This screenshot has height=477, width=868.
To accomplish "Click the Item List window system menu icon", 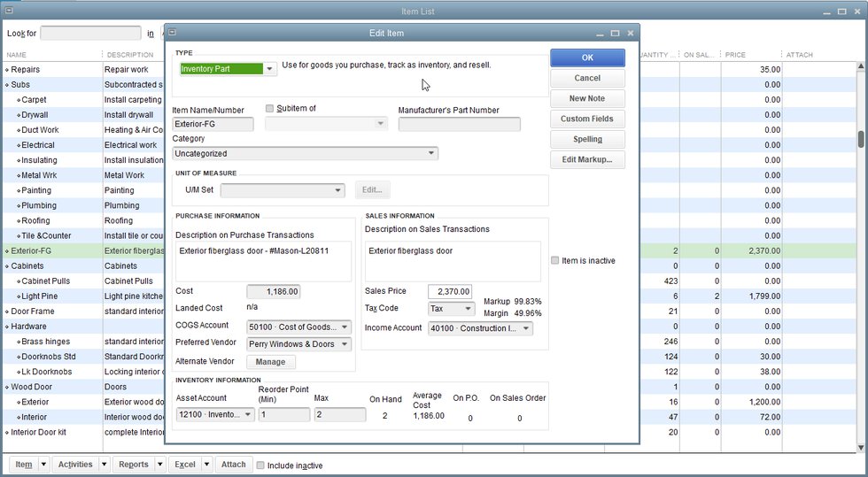I will [7, 11].
